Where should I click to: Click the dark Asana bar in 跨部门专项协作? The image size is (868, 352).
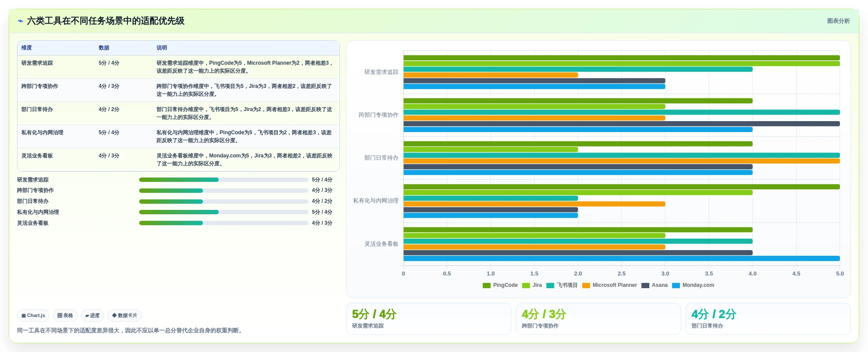[x=621, y=124]
